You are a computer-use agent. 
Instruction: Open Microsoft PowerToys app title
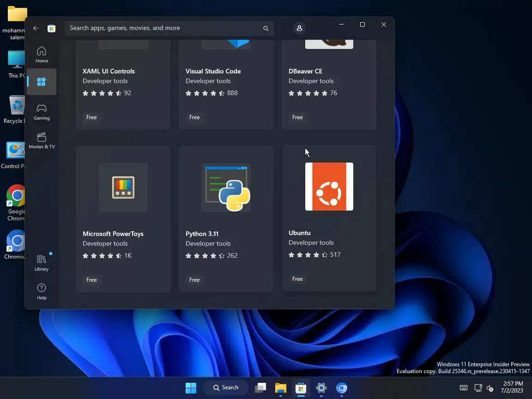pos(113,234)
